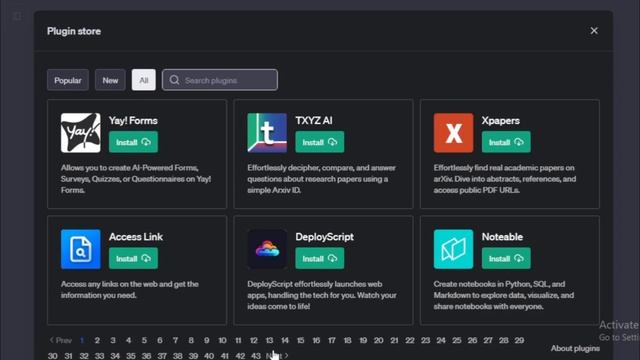640x360 pixels.
Task: Click the TXYZ AI plugin logo
Action: 267,133
